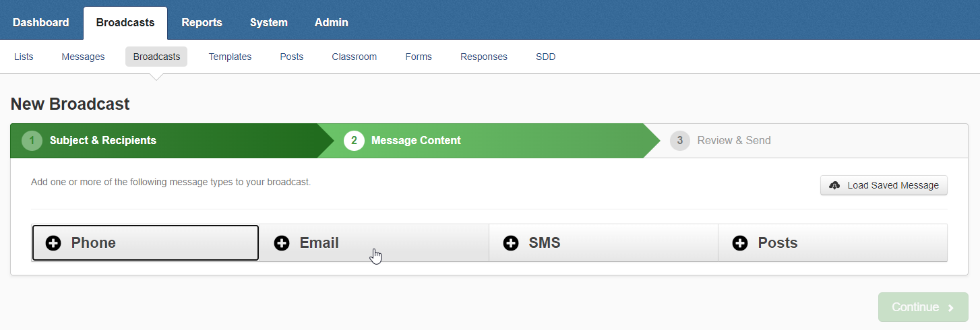This screenshot has height=330, width=980.
Task: Click the plus icon beside SMS
Action: pyautogui.click(x=511, y=243)
